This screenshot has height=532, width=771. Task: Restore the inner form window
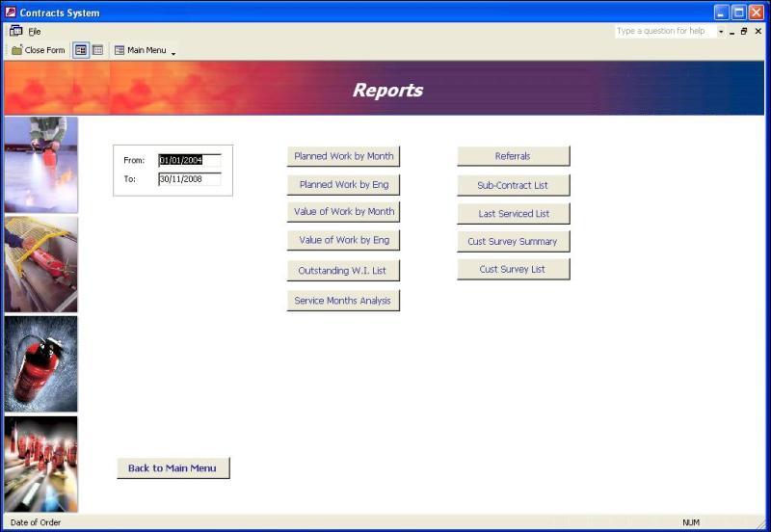(744, 32)
